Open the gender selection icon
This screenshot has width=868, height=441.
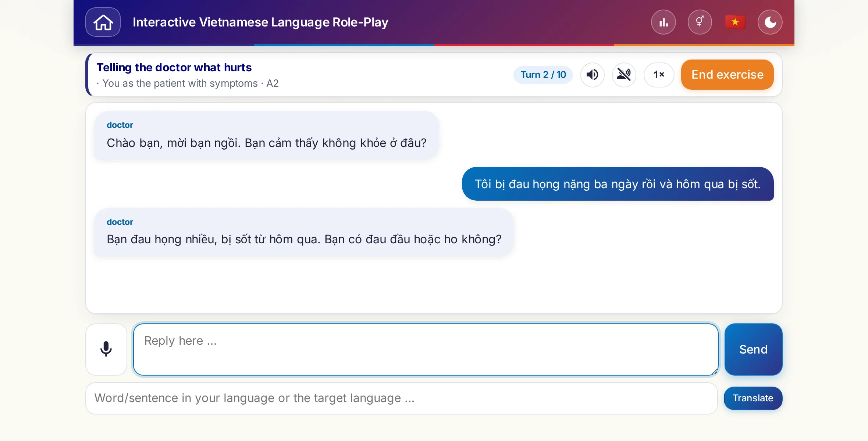pos(700,22)
